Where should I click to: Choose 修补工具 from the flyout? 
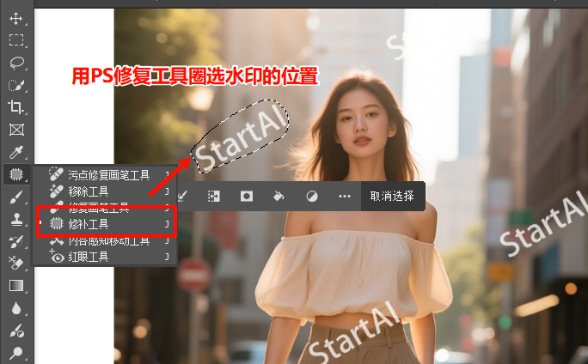point(105,224)
